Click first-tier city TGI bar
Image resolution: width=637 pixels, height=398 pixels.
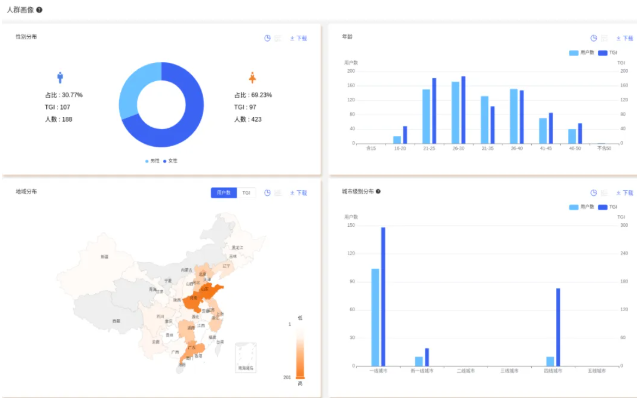tap(383, 296)
